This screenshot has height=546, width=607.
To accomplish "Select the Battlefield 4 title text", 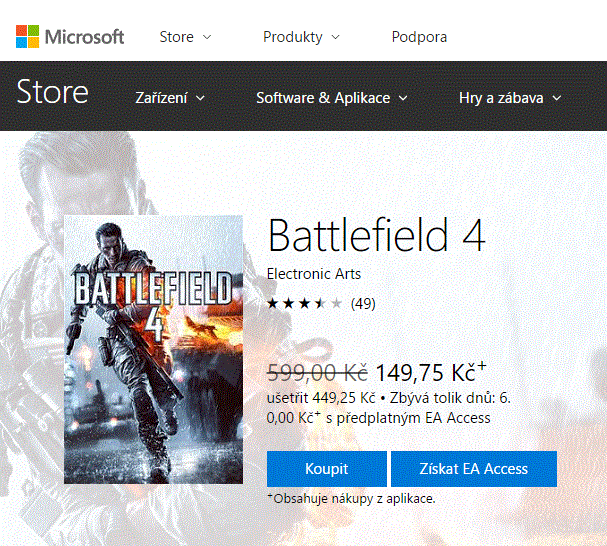I will [376, 235].
